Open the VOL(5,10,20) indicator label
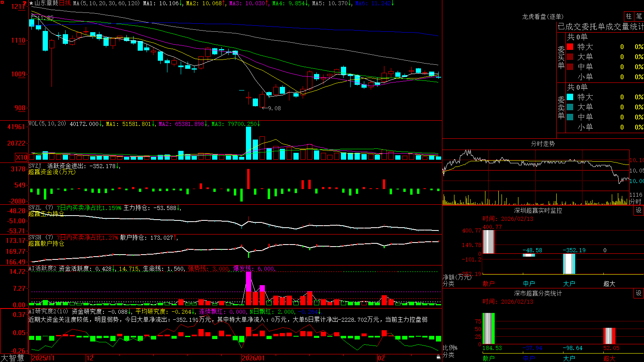Viewport: 644px width, 362px height. (47, 124)
